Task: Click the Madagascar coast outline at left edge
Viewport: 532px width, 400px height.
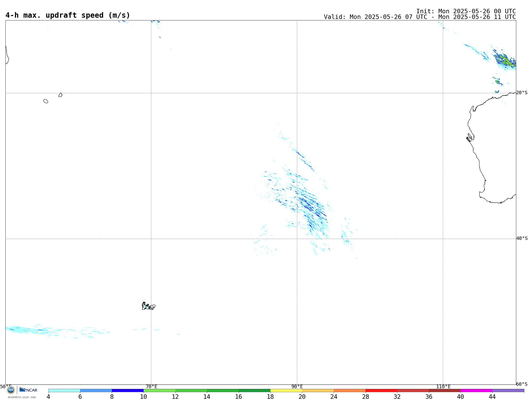Action: click(x=7, y=55)
